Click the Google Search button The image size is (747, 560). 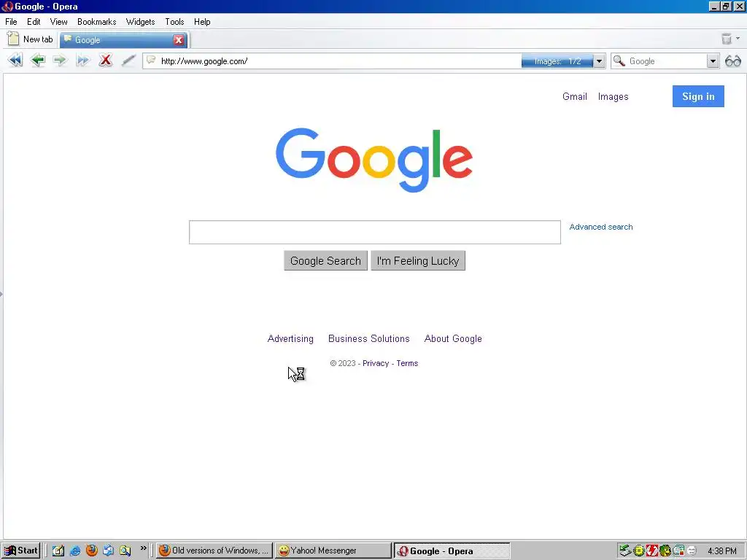pyautogui.click(x=325, y=260)
